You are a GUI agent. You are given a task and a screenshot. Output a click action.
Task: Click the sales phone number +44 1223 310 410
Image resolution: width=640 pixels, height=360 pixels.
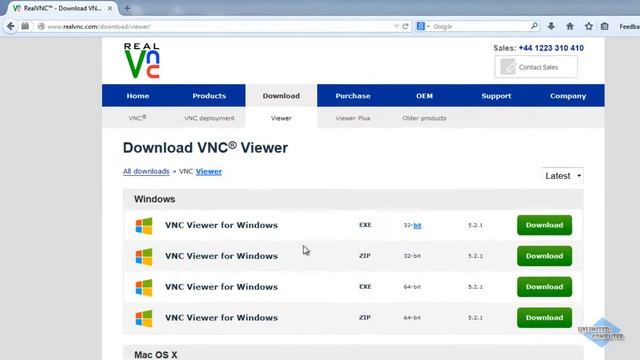click(551, 48)
